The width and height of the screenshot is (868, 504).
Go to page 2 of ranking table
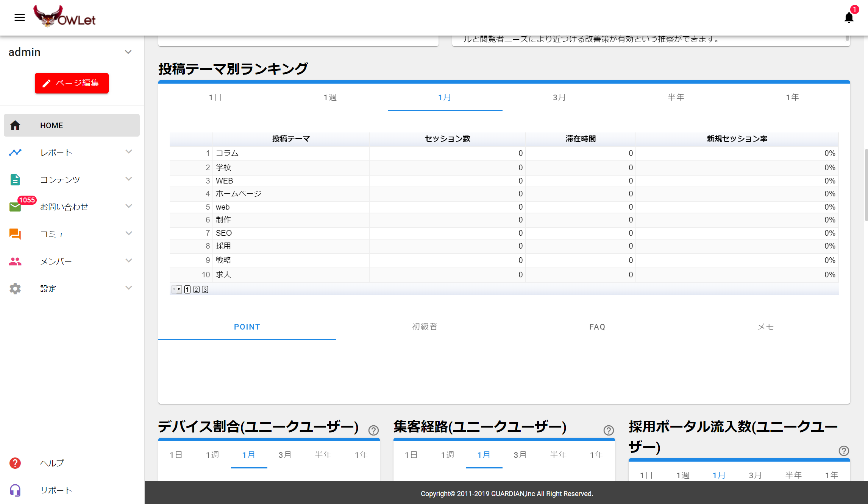click(x=196, y=289)
